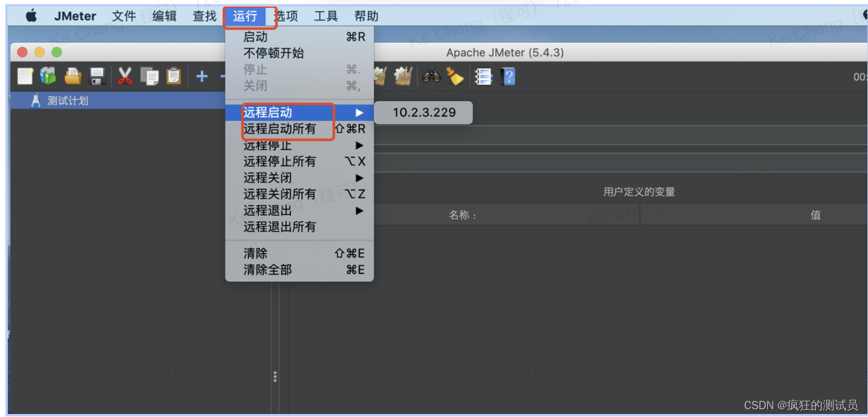The image size is (868, 417).
Task: Click the New test plan toolbar icon
Action: point(25,76)
